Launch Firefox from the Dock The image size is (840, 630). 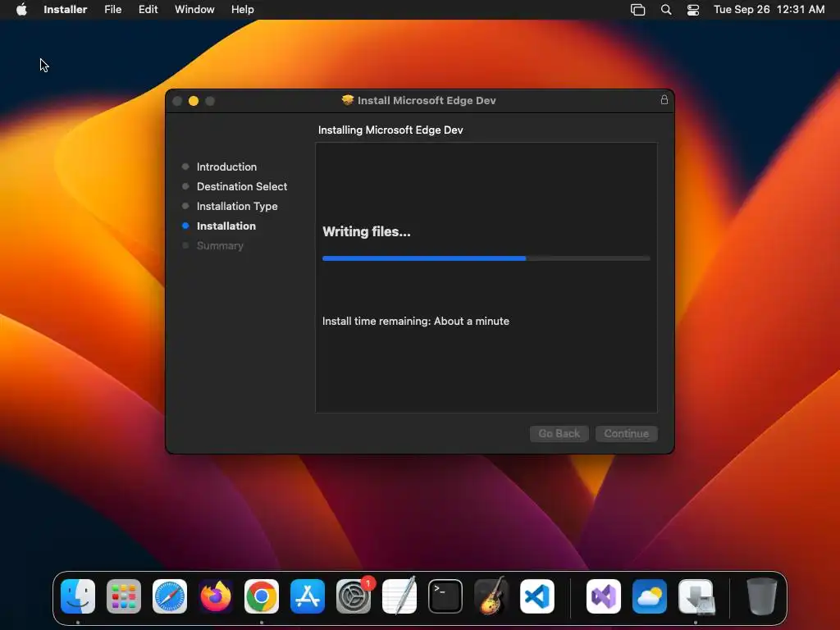click(x=216, y=596)
